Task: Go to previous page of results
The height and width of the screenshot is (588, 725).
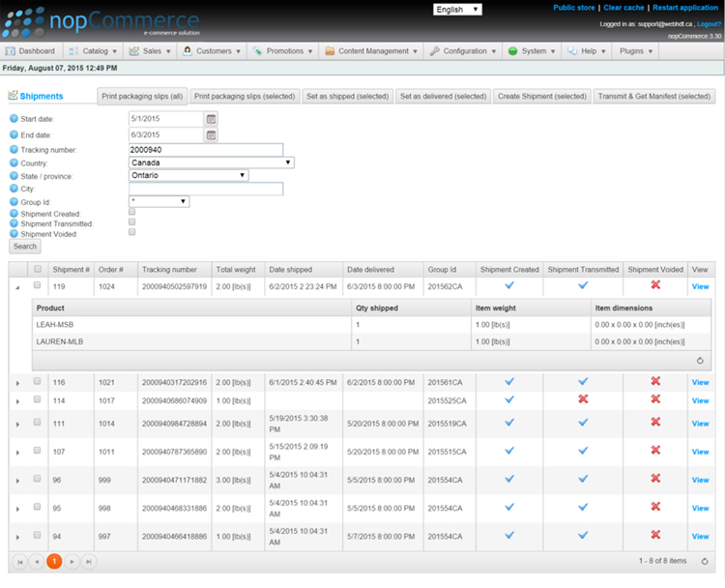Action: (x=37, y=562)
